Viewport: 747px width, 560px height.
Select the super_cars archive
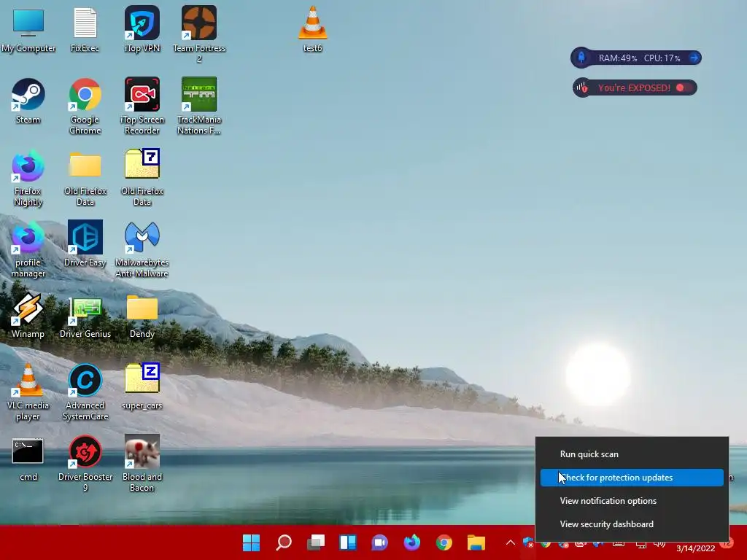pos(142,386)
